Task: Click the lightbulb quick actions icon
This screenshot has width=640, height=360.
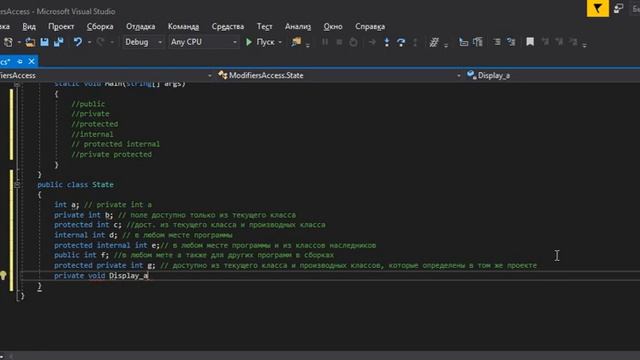Action: pos(3,276)
